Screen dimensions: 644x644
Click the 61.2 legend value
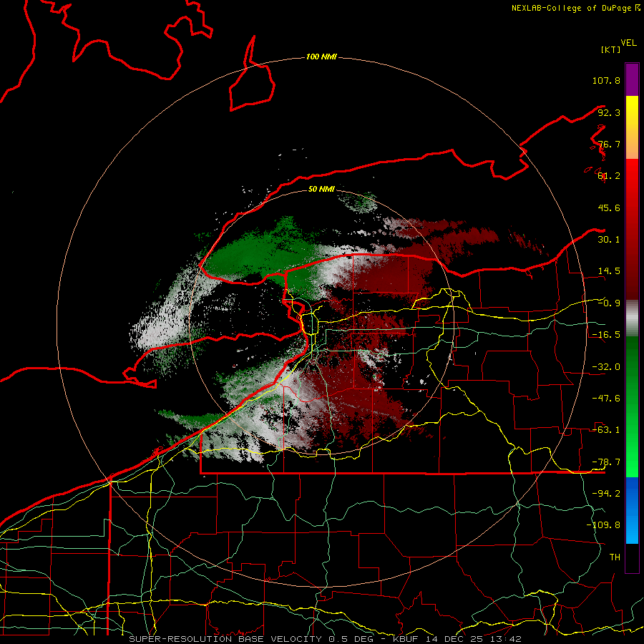point(609,176)
